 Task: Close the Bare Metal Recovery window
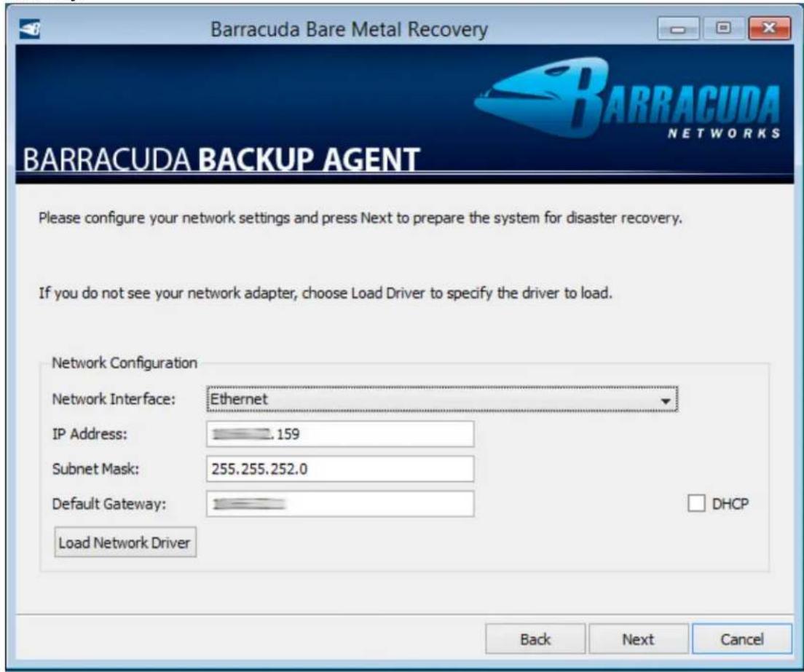[x=769, y=28]
